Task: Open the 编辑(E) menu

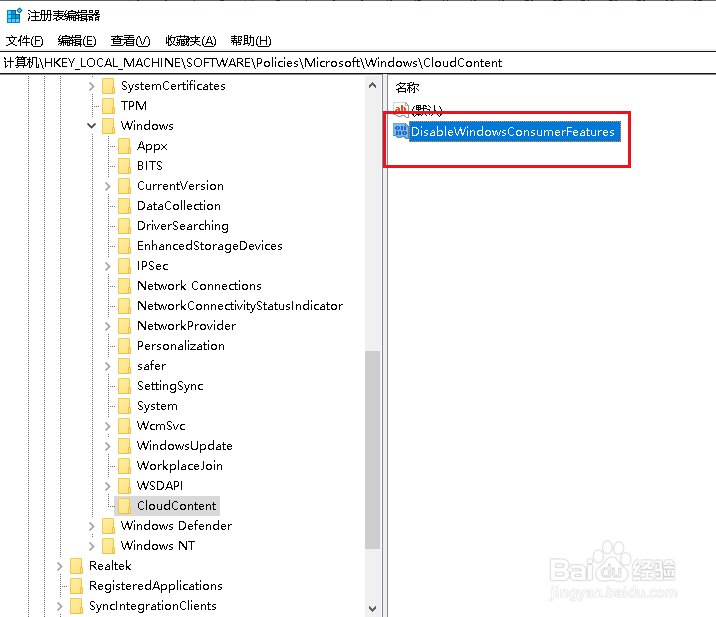Action: point(77,41)
